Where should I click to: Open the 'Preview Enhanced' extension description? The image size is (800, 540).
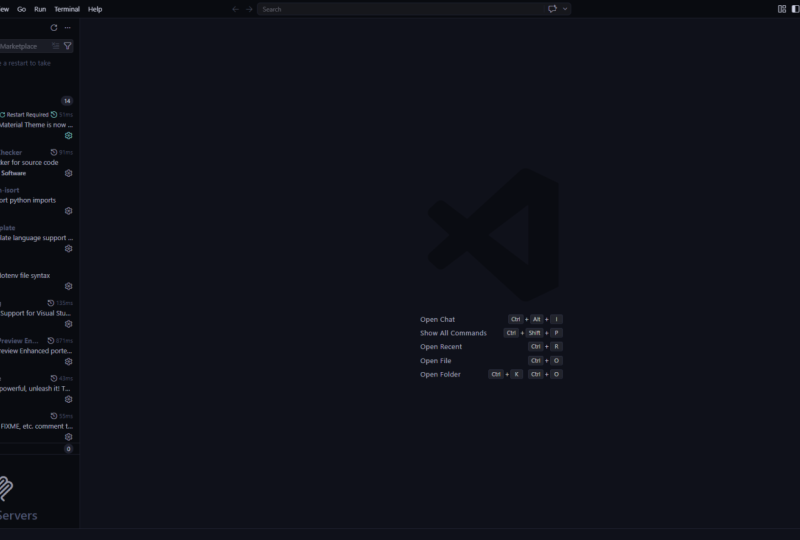point(36,351)
